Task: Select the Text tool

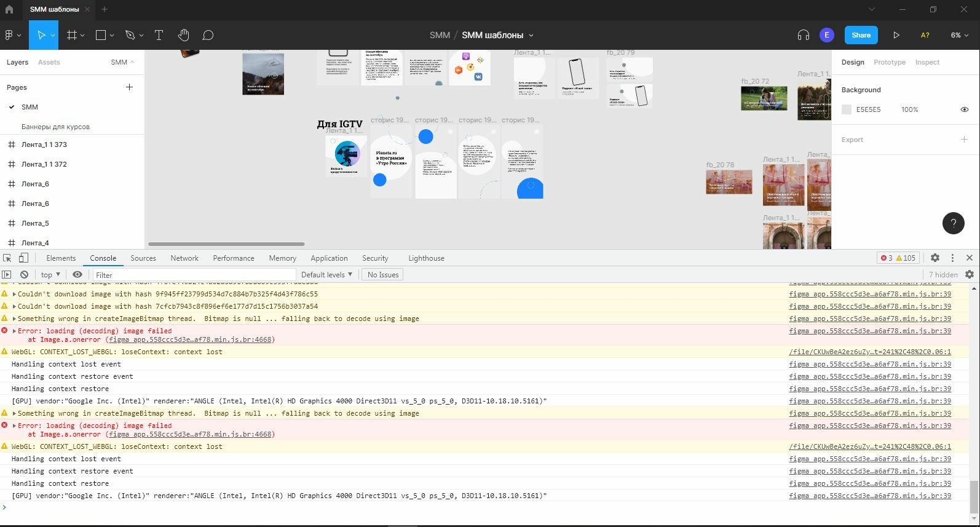Action: 159,35
